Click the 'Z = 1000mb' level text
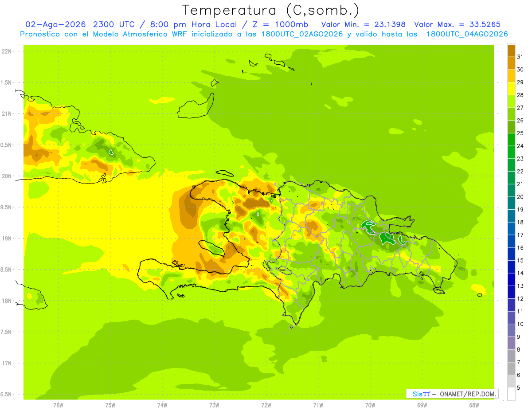Viewport: 532px width, 411px height. pos(281,24)
